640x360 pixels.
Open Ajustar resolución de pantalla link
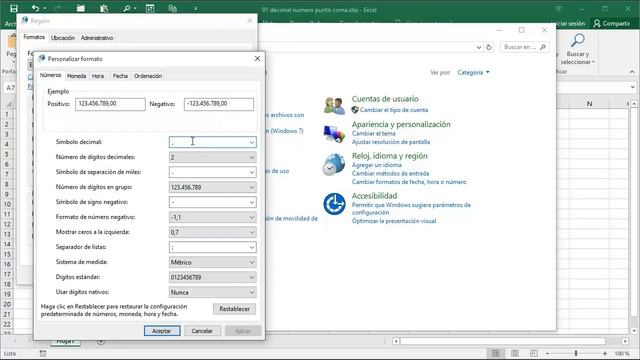click(391, 142)
